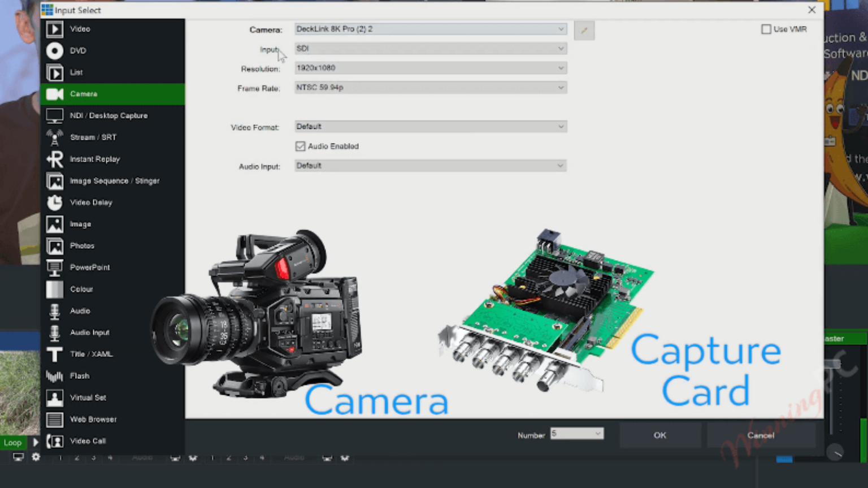Choose the Video Call icon
868x488 pixels.
click(x=54, y=441)
